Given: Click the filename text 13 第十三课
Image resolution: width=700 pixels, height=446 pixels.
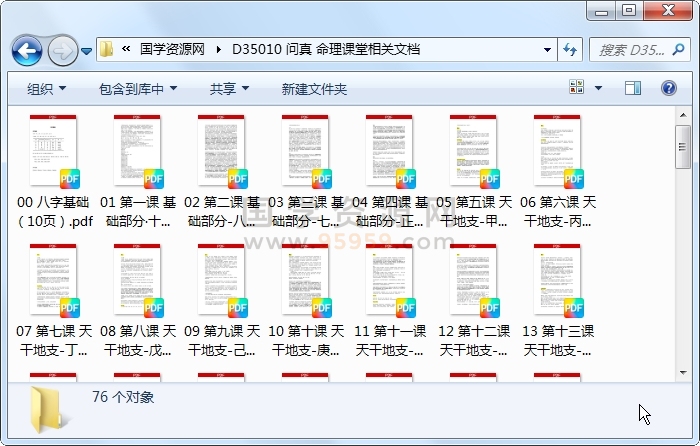Looking at the screenshot, I should tap(558, 331).
